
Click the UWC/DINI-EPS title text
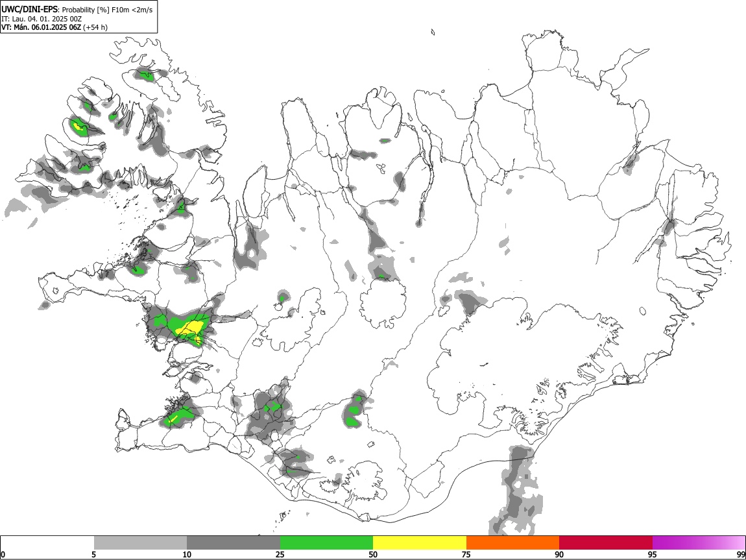[29, 10]
